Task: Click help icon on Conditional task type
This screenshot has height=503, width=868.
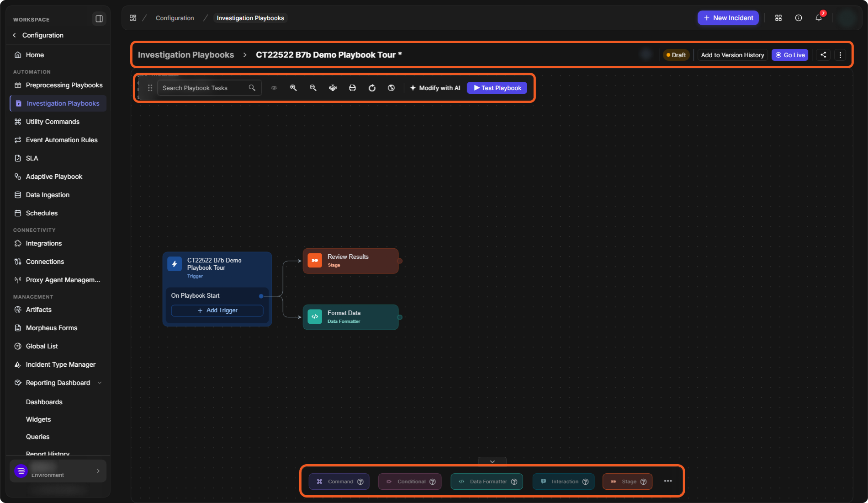Action: point(433,482)
